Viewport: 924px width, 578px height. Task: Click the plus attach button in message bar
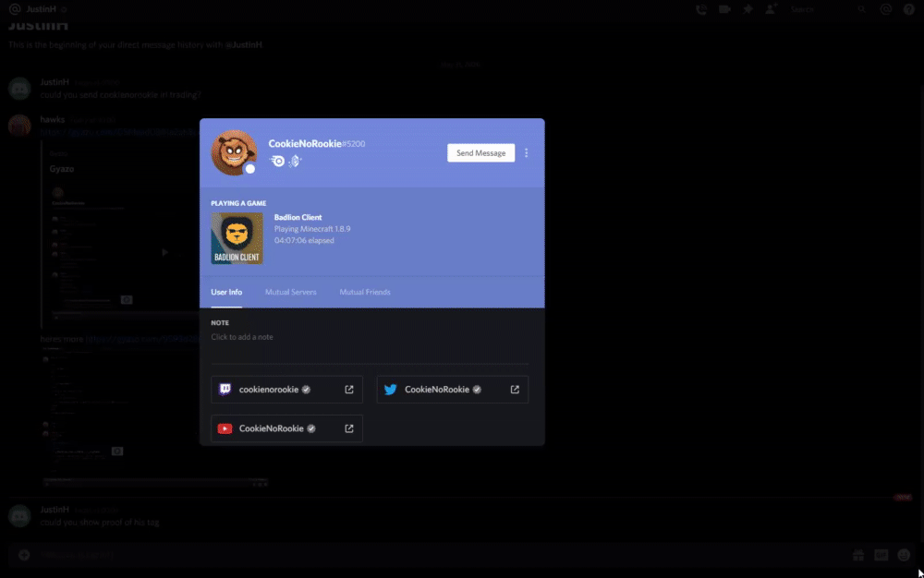(x=24, y=555)
